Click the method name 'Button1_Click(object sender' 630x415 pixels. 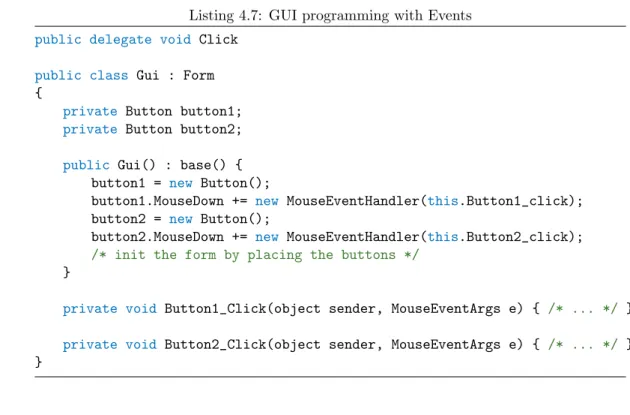(x=270, y=309)
